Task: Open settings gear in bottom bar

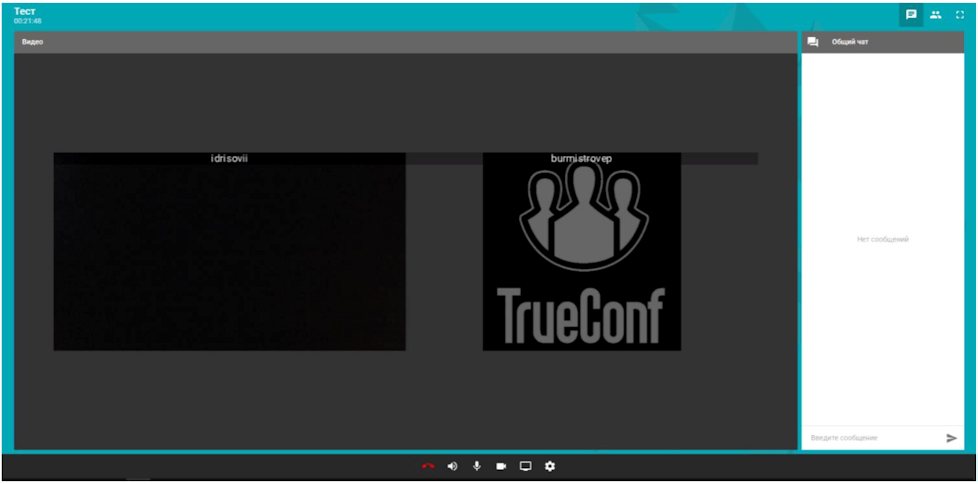Action: [x=550, y=466]
